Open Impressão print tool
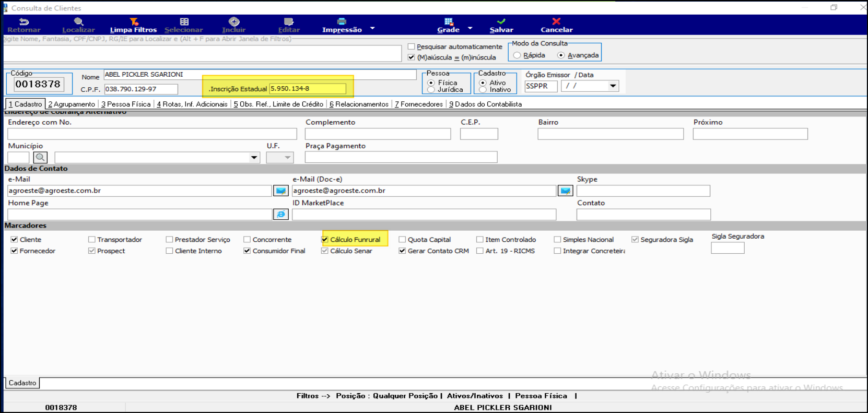The image size is (868, 413). pyautogui.click(x=342, y=25)
